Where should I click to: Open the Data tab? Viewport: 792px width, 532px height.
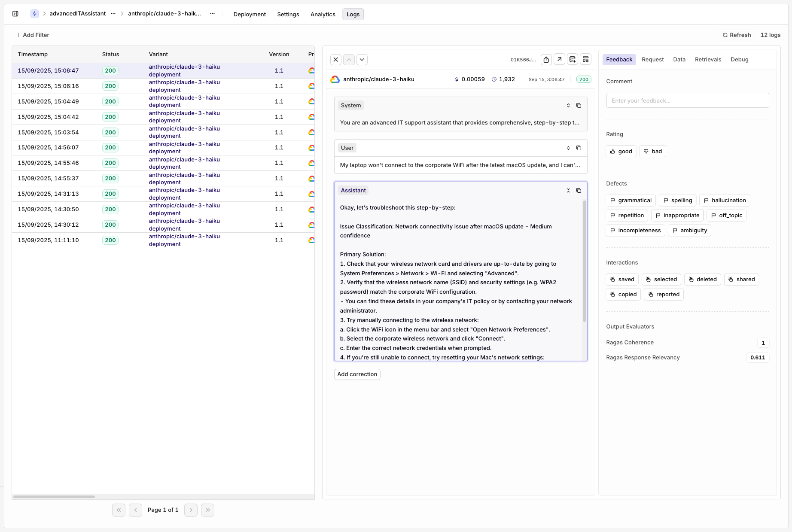click(x=679, y=60)
